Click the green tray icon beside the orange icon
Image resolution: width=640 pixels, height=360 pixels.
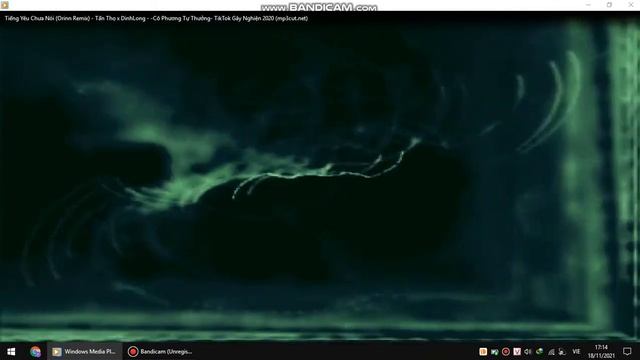pyautogui.click(x=494, y=351)
